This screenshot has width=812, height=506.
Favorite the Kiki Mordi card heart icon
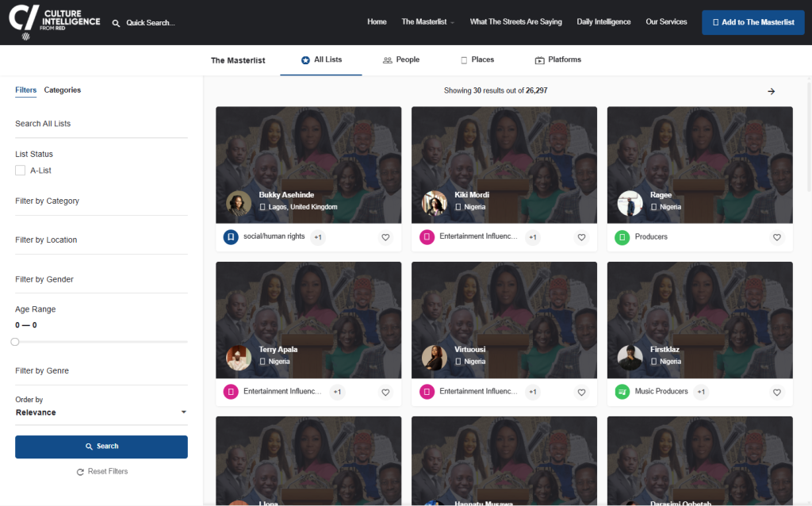click(581, 237)
